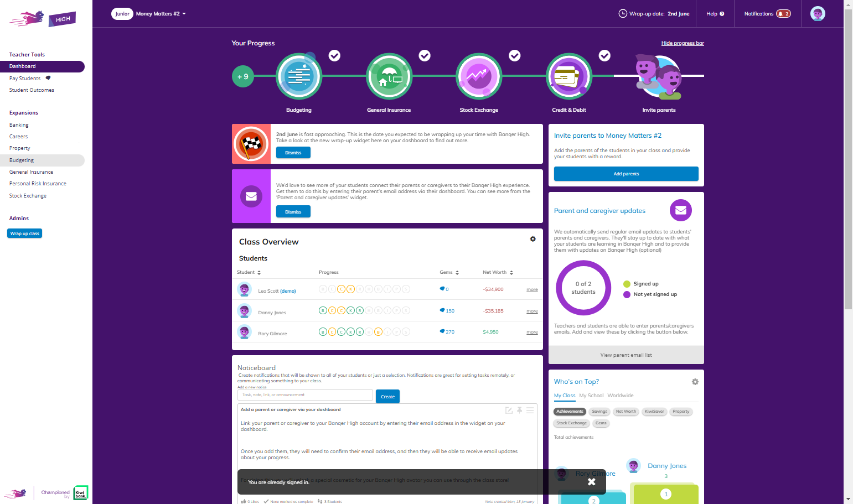Viewport: 853px width, 504px height.
Task: Click the Help question mark icon
Action: [722, 14]
